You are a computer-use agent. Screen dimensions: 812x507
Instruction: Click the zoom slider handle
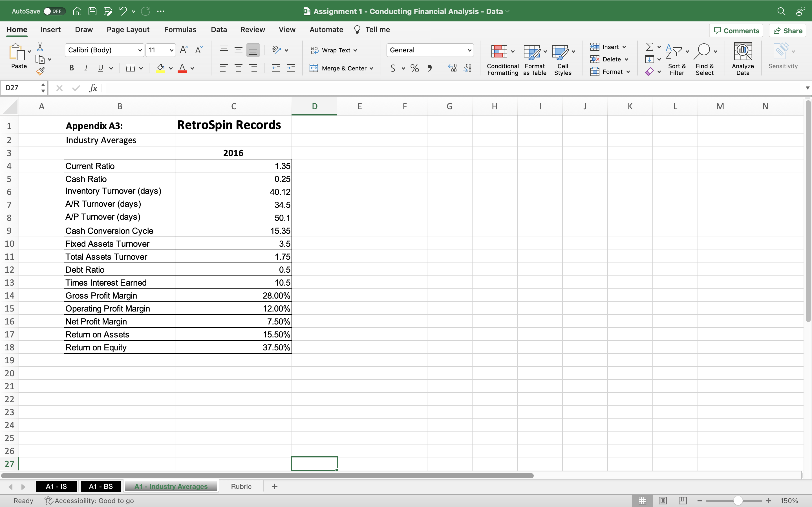[x=738, y=500]
